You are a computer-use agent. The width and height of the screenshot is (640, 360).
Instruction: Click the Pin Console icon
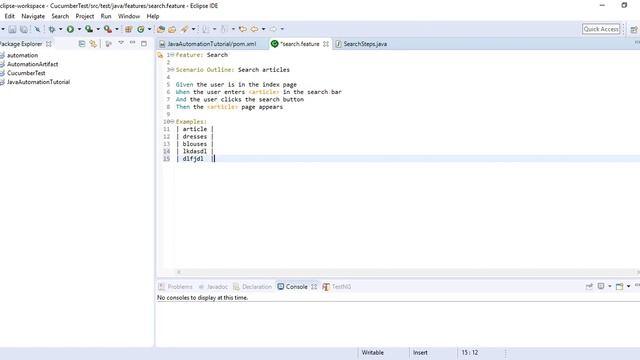pyautogui.click(x=589, y=287)
